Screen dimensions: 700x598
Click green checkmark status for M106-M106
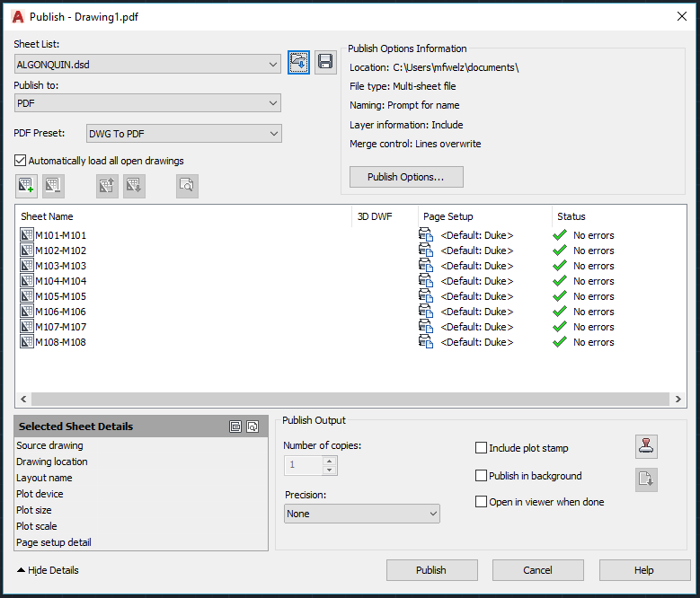(x=560, y=312)
